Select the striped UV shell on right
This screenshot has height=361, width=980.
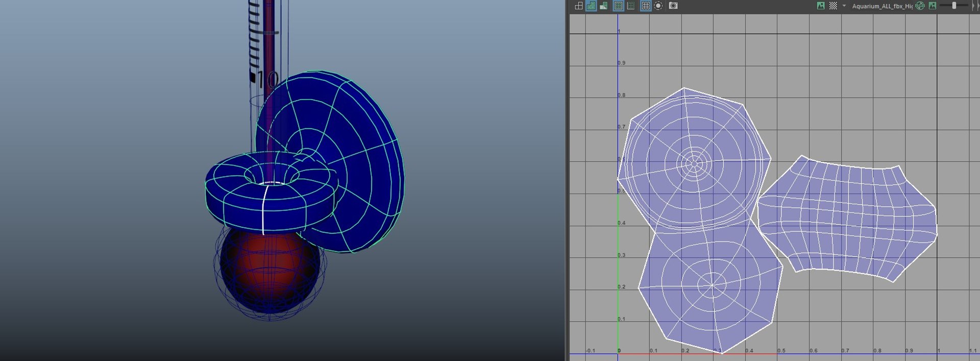click(x=848, y=219)
